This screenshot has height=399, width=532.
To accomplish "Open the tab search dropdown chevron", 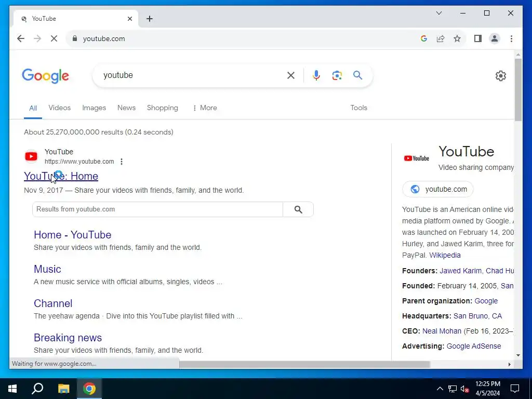I will pyautogui.click(x=438, y=13).
